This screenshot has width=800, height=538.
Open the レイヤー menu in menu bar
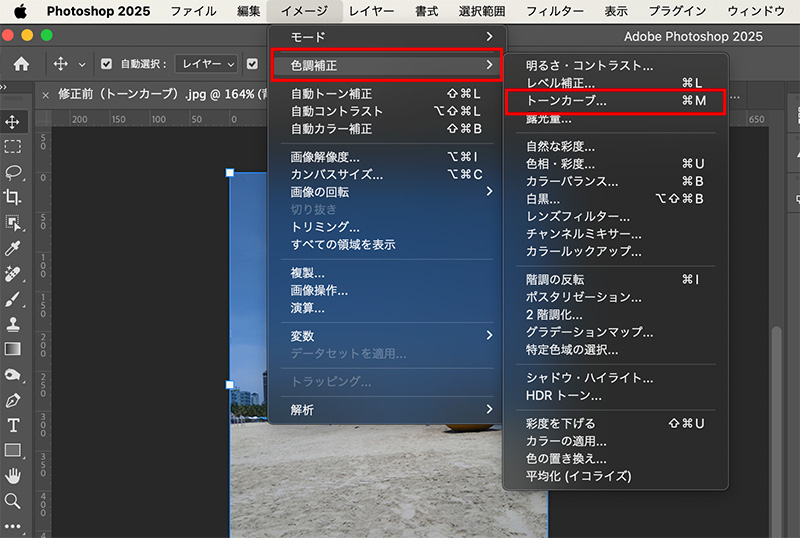tap(371, 11)
